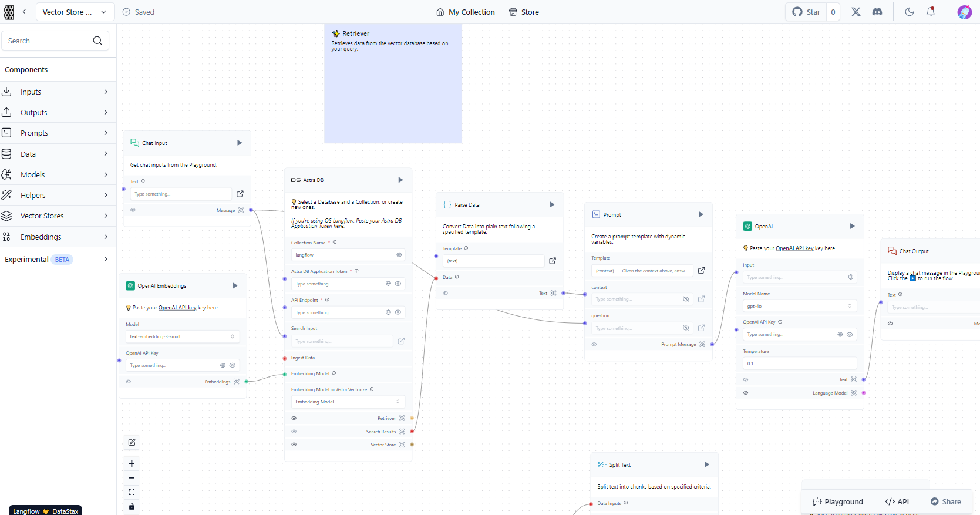Viewport: 980px width, 515px height.
Task: Toggle canvas lock icon
Action: click(132, 507)
